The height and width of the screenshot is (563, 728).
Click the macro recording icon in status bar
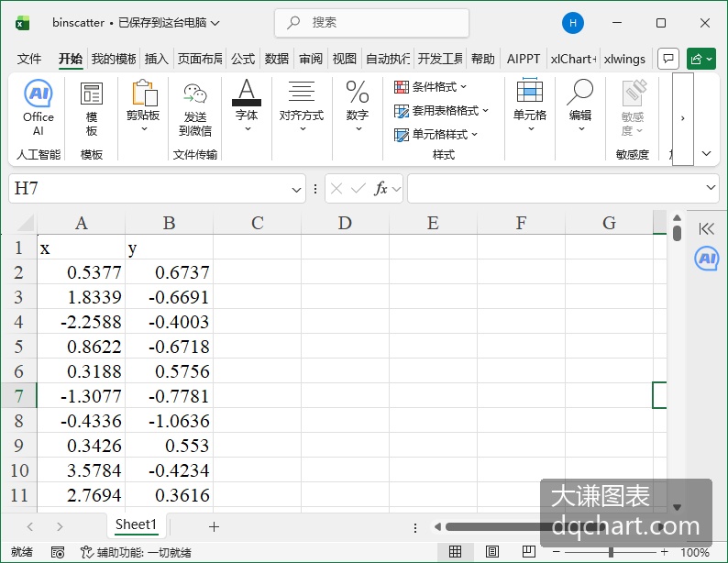pyautogui.click(x=58, y=552)
